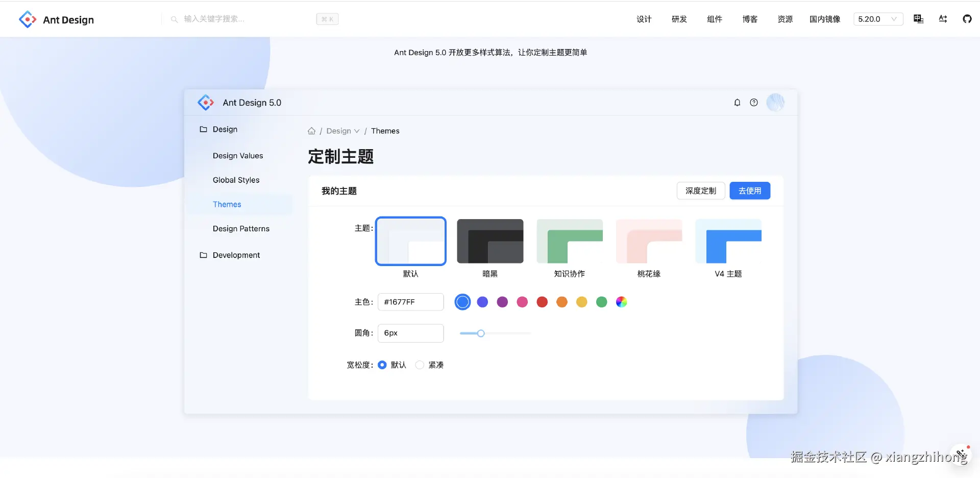Click the Development folder icon in sidebar
This screenshot has height=478, width=980.
(x=203, y=255)
